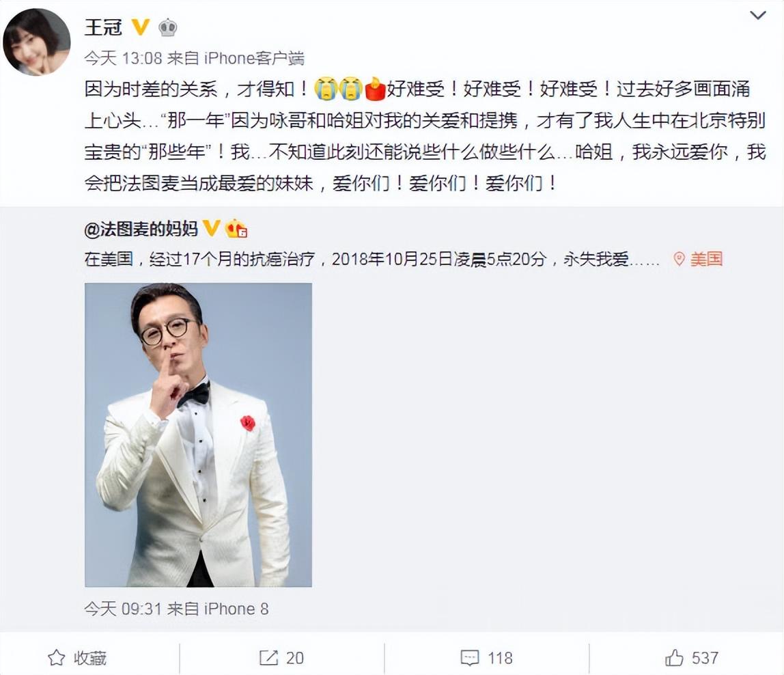Open the 美国 location tag

coord(707,259)
